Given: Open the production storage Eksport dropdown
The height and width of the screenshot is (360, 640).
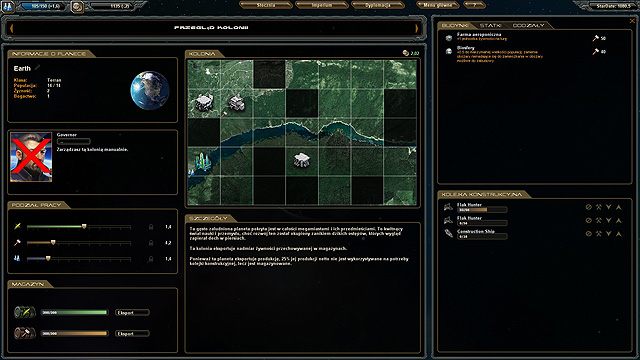Looking at the screenshot, I should 132,333.
